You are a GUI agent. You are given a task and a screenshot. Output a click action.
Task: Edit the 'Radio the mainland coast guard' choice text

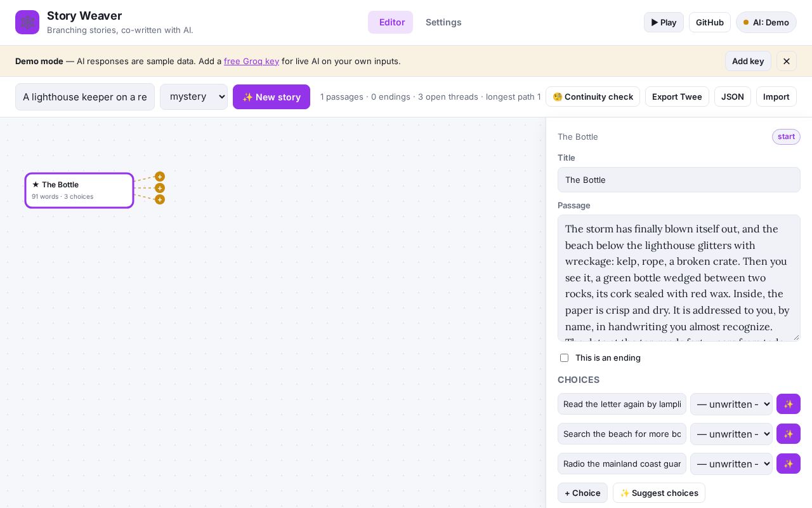[622, 464]
